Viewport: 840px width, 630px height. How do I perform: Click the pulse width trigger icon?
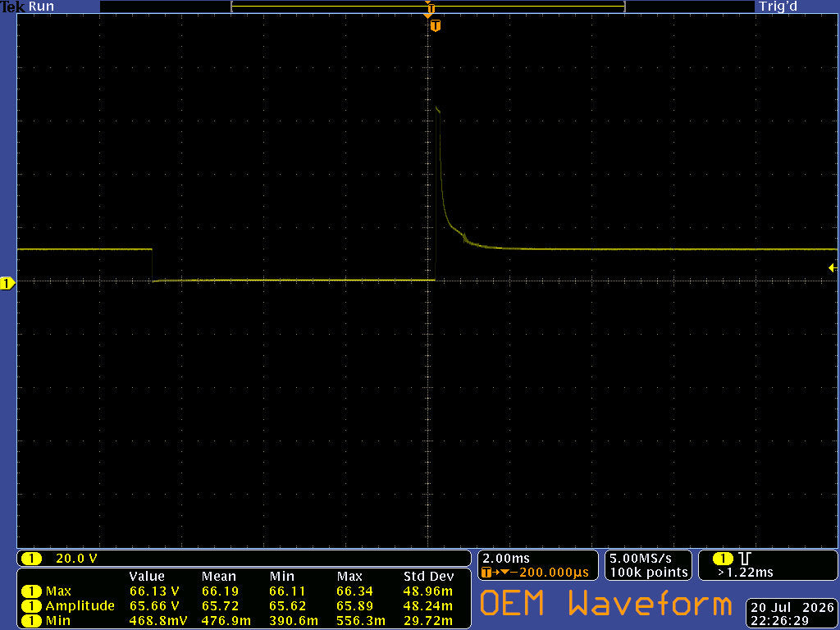click(x=745, y=559)
